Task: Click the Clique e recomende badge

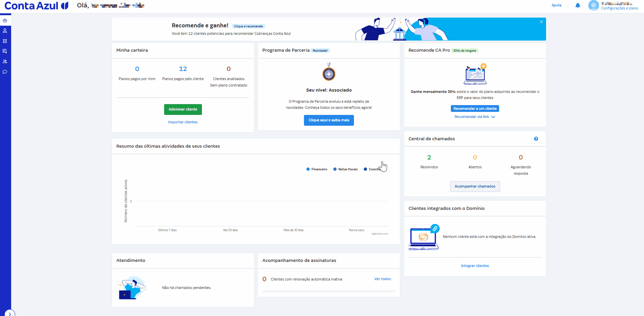Action: click(x=248, y=26)
